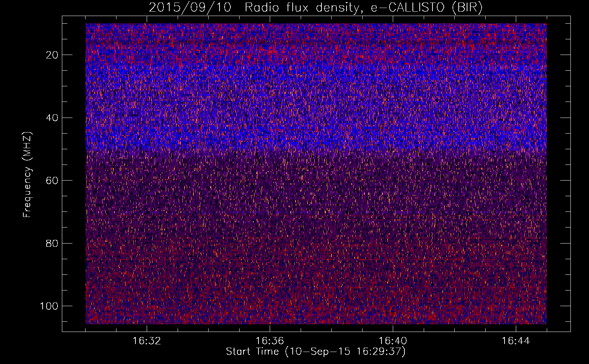Click the 16:32 time tick label

(x=147, y=341)
